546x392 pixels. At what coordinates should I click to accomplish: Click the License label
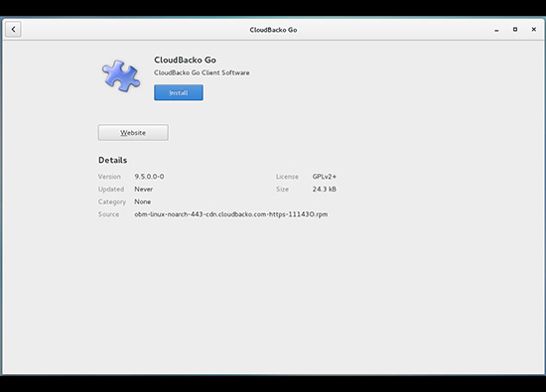[287, 177]
